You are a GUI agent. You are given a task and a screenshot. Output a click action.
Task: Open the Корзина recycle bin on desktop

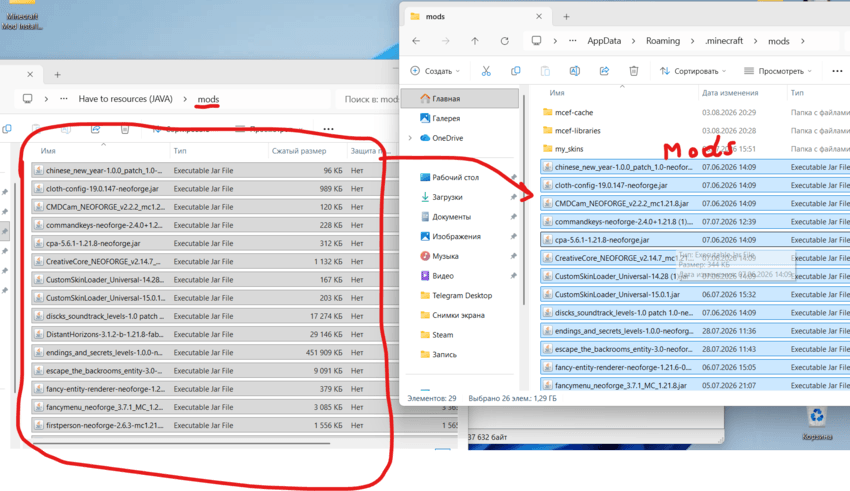click(x=817, y=424)
